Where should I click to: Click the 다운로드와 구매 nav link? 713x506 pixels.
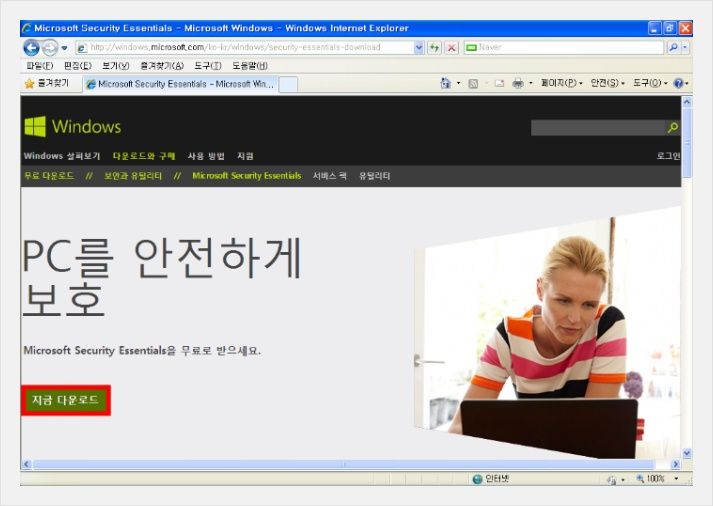click(x=144, y=156)
